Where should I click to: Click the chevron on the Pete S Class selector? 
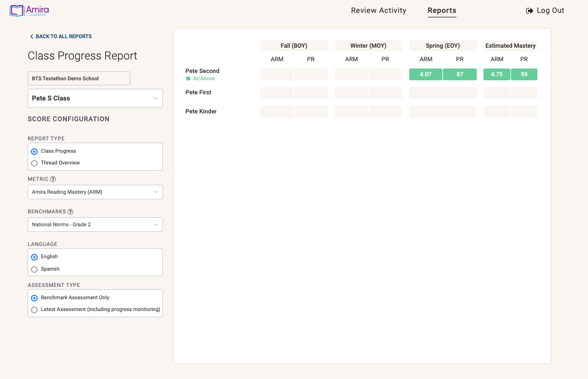click(x=155, y=98)
